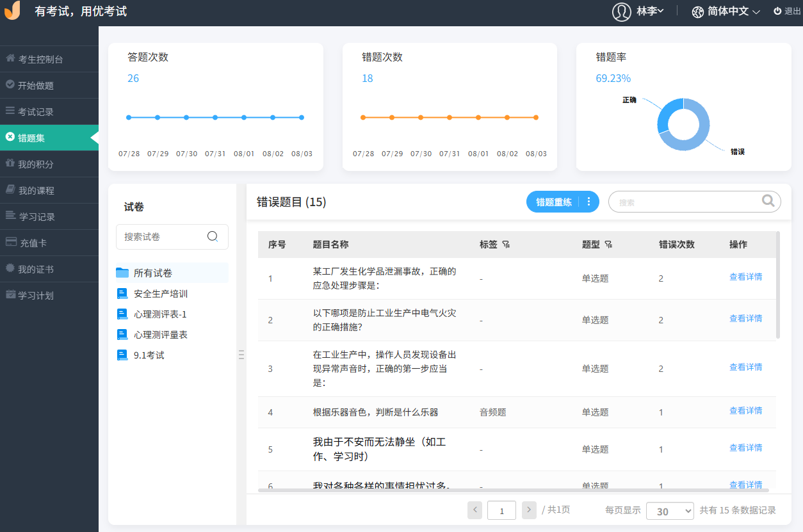Click the checkmark icon beside 开始做题

point(10,85)
